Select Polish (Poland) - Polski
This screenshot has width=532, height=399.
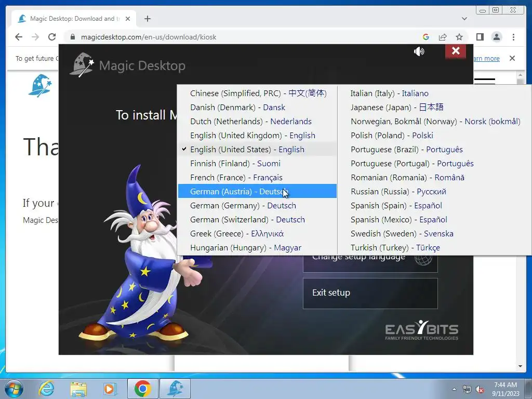click(435, 136)
